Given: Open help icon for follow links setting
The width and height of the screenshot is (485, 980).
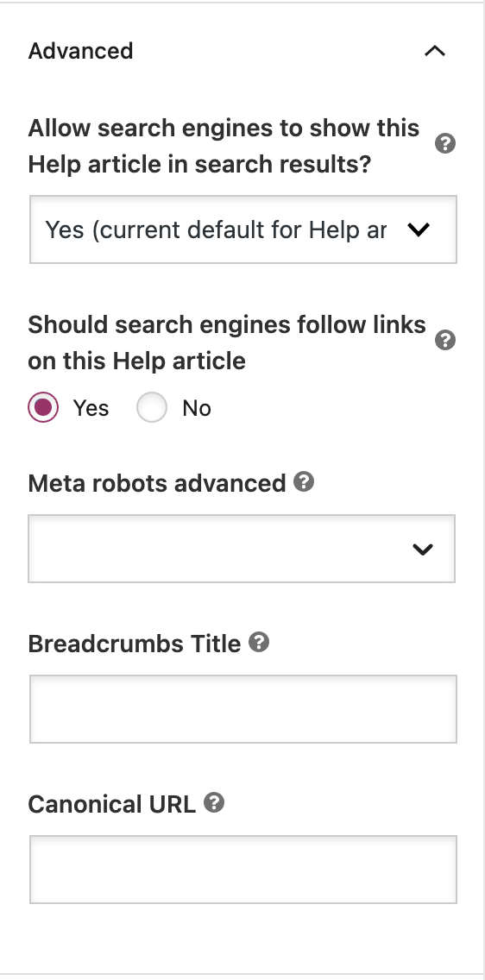Looking at the screenshot, I should point(445,341).
